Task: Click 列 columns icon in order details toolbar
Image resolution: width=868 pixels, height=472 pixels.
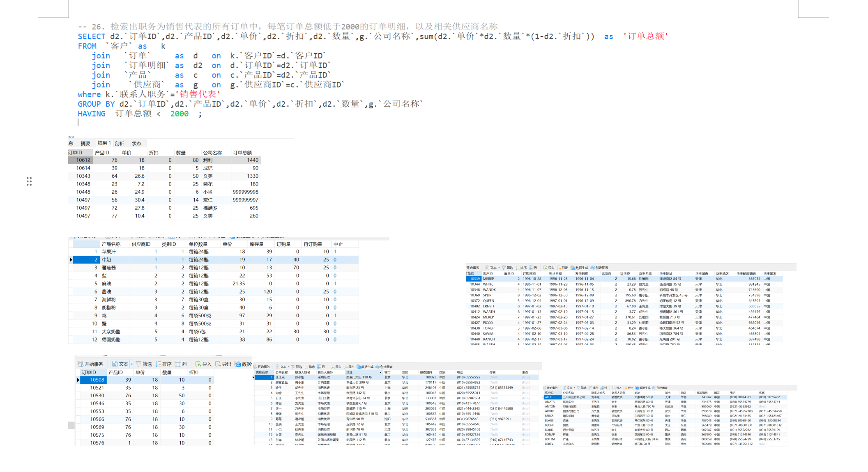Action: click(181, 364)
